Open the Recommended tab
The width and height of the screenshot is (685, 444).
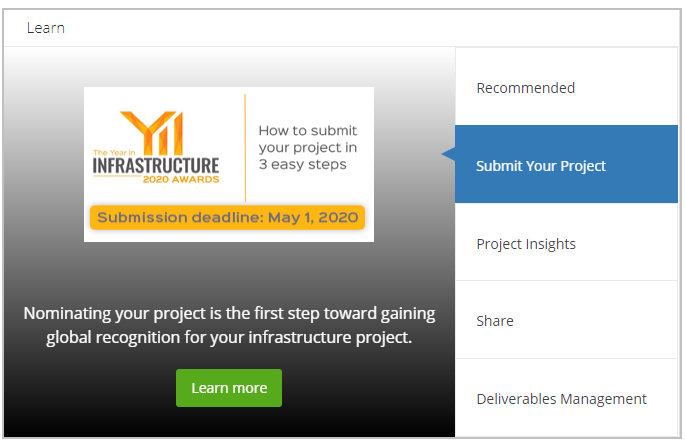(525, 88)
